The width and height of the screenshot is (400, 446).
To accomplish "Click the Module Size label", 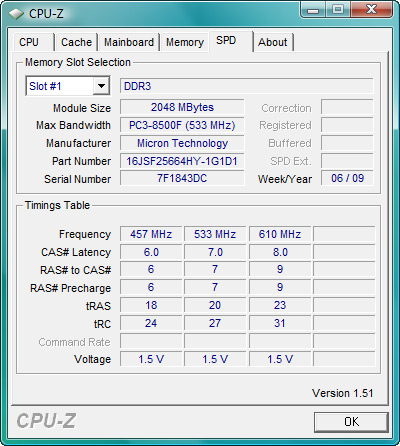I will 82,108.
